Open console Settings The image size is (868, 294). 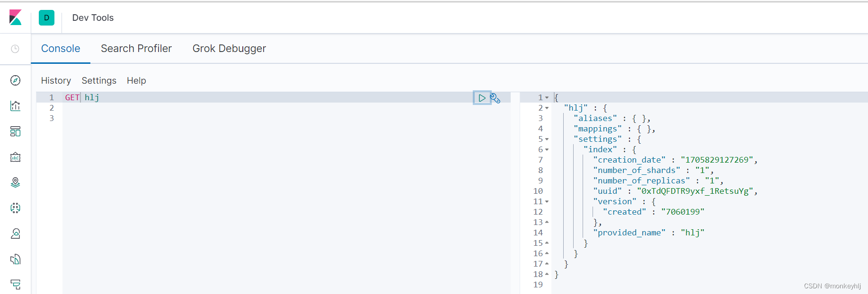[99, 81]
